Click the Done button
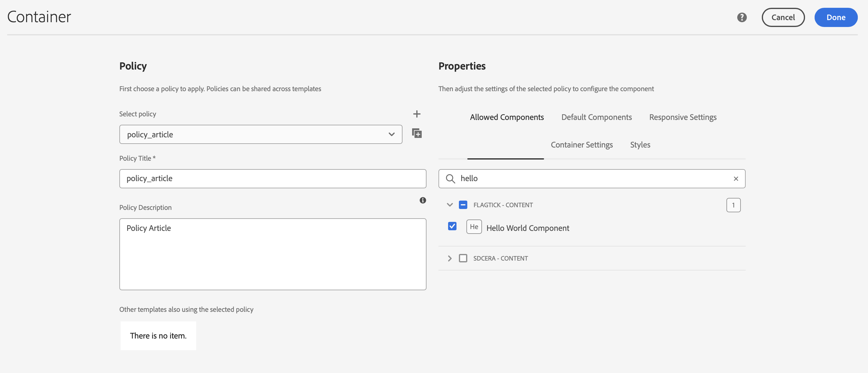868x373 pixels. click(x=835, y=17)
